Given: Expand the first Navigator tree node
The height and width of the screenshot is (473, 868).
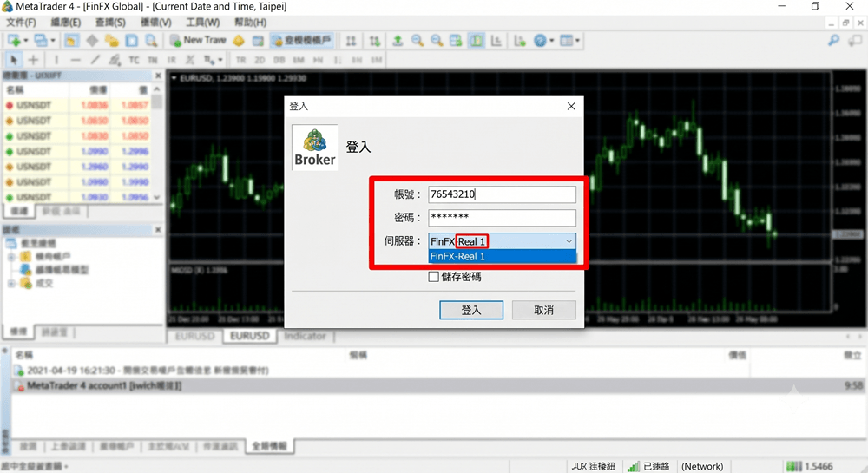Looking at the screenshot, I should pyautogui.click(x=11, y=257).
